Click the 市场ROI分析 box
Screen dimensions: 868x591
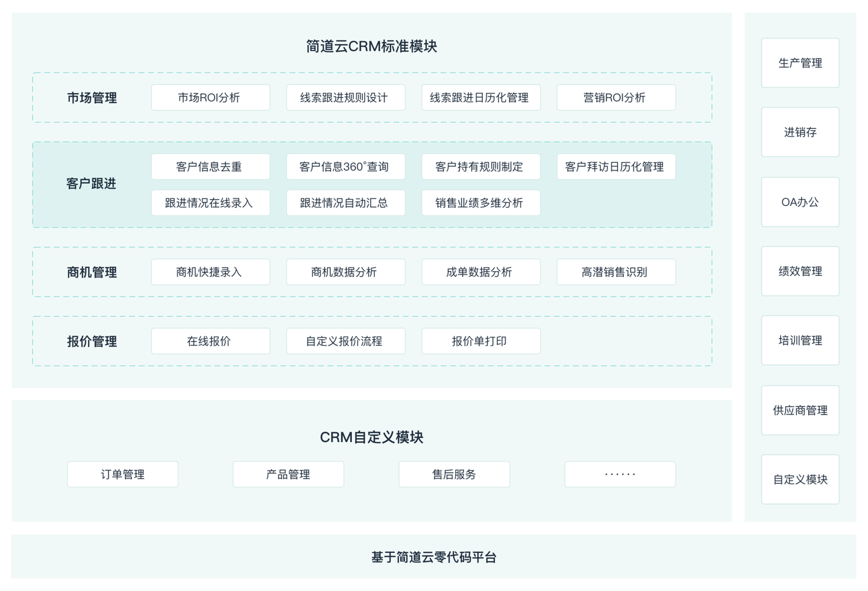(210, 98)
